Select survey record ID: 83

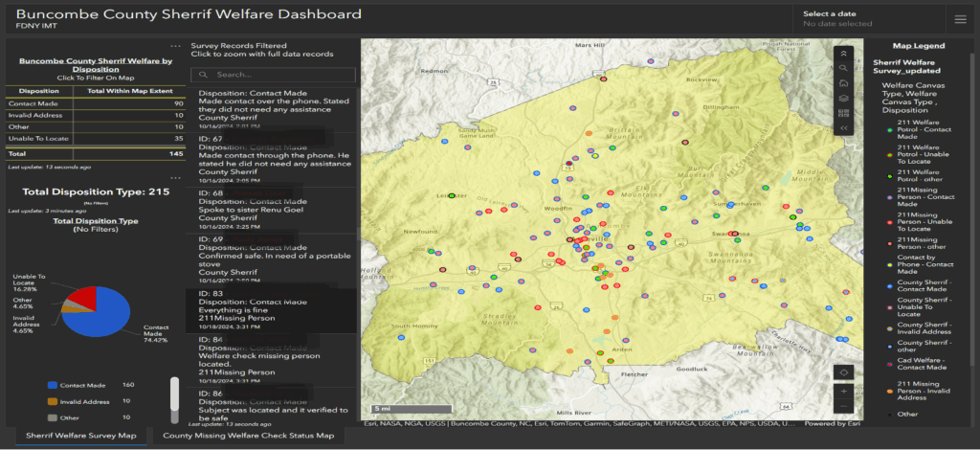click(271, 310)
